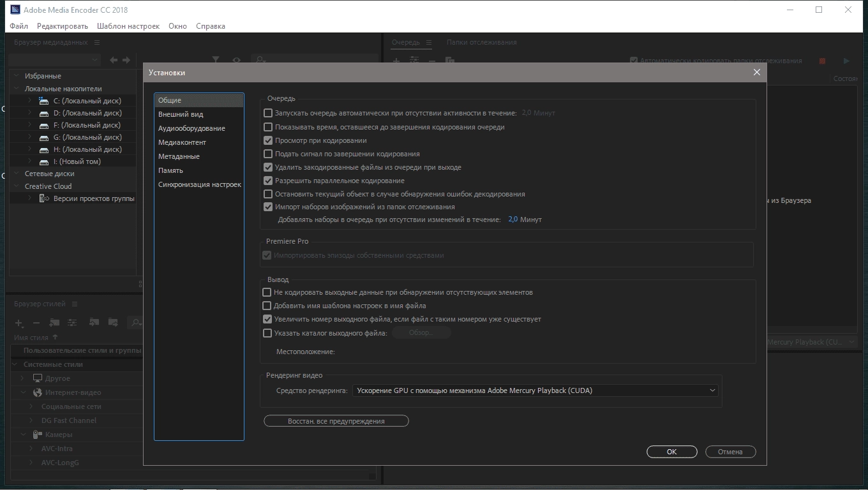This screenshot has width=868, height=490.
Task: Select the Аудиооборудование preferences category
Action: pyautogui.click(x=191, y=128)
